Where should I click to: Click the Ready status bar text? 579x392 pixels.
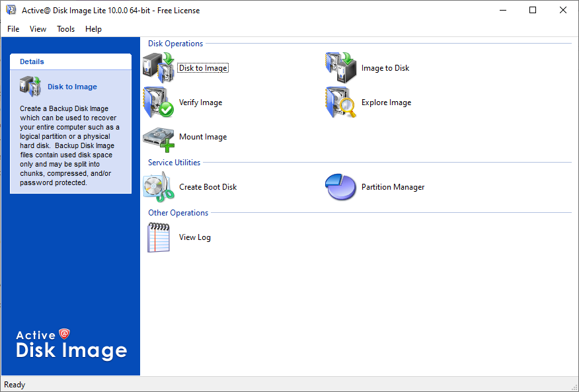coord(15,385)
